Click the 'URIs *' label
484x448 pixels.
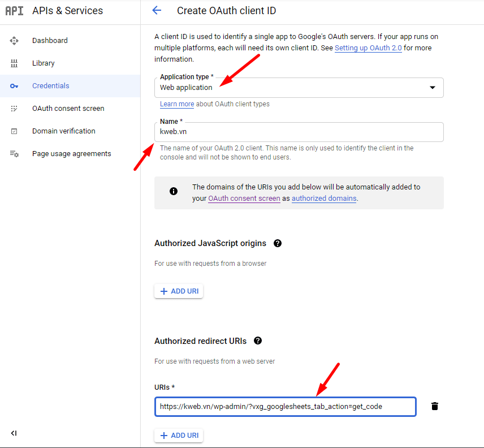pyautogui.click(x=165, y=387)
